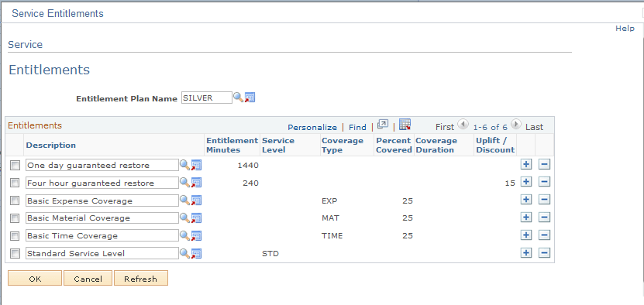
Task: Add row after Basic Material Coverage
Action: pos(525,218)
